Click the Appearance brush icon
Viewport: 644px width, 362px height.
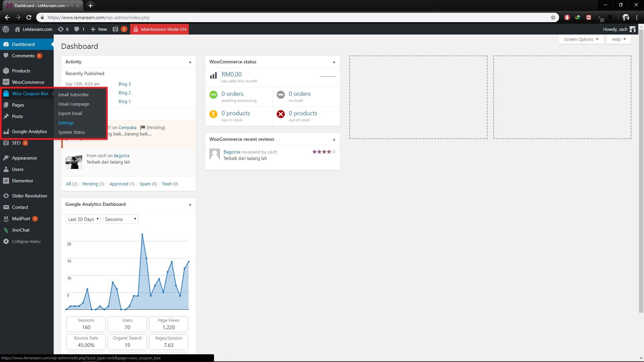point(6,158)
